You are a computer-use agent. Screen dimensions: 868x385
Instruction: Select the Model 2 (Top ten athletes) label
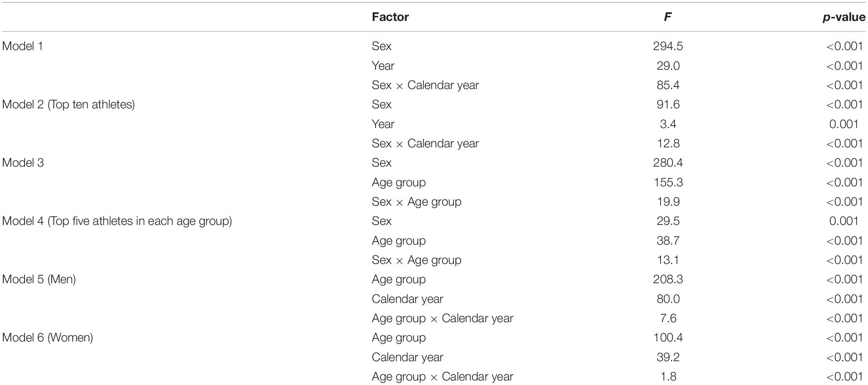tap(68, 104)
